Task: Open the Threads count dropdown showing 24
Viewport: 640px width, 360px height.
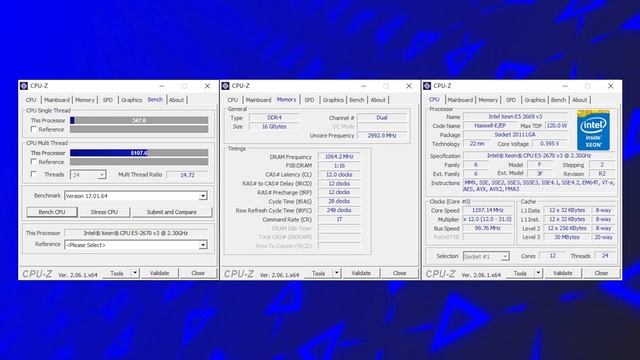Action: coord(88,175)
